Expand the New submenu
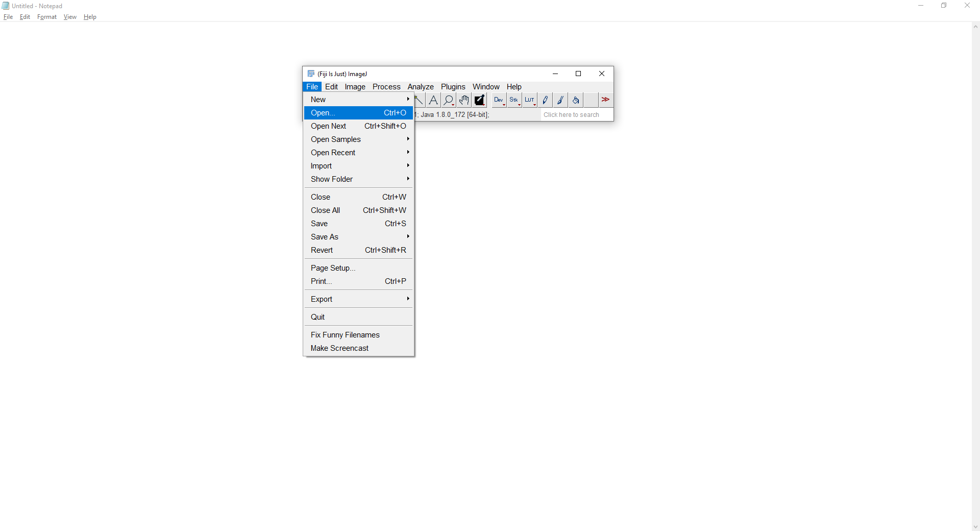The width and height of the screenshot is (980, 531). pyautogui.click(x=358, y=100)
